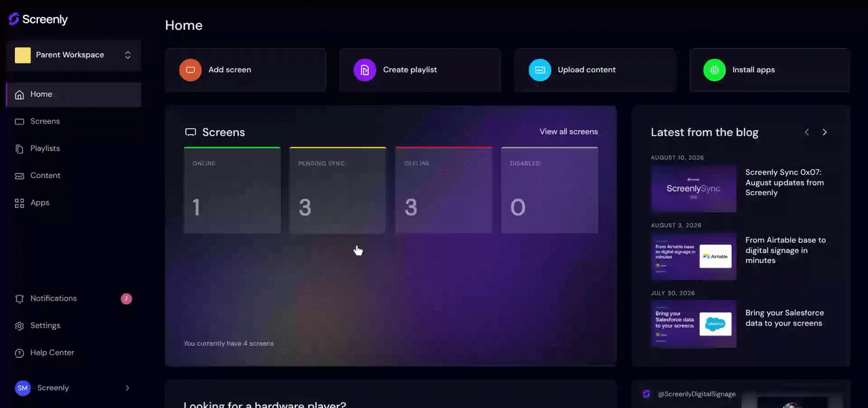Click the Help Center question icon
The image size is (868, 408).
tap(19, 352)
